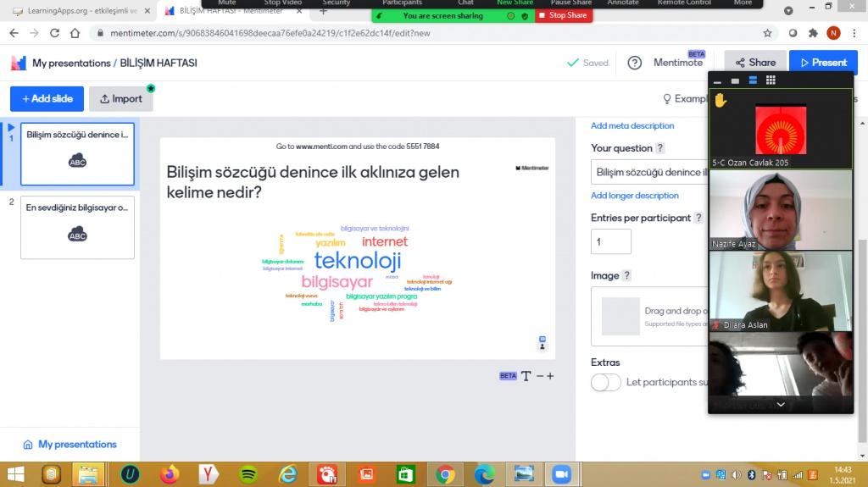The image size is (868, 487).
Task: Bookmark this page with the star icon
Action: coord(767,33)
